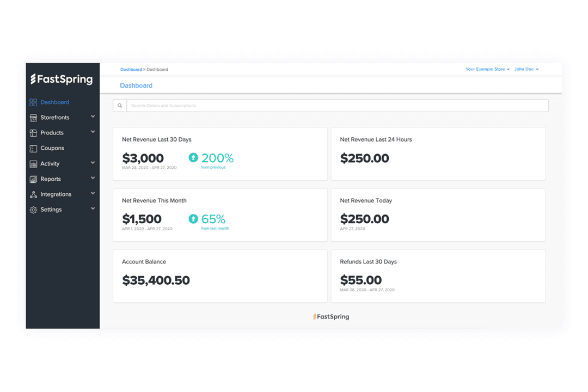The image size is (588, 392).
Task: Open the Activity menu item
Action: click(50, 164)
